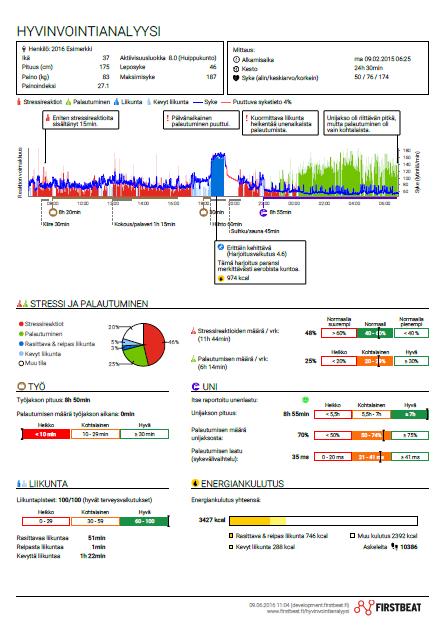Click the Firstbeat logo in the footer
Screen dimensions: 446x632
(x=388, y=607)
